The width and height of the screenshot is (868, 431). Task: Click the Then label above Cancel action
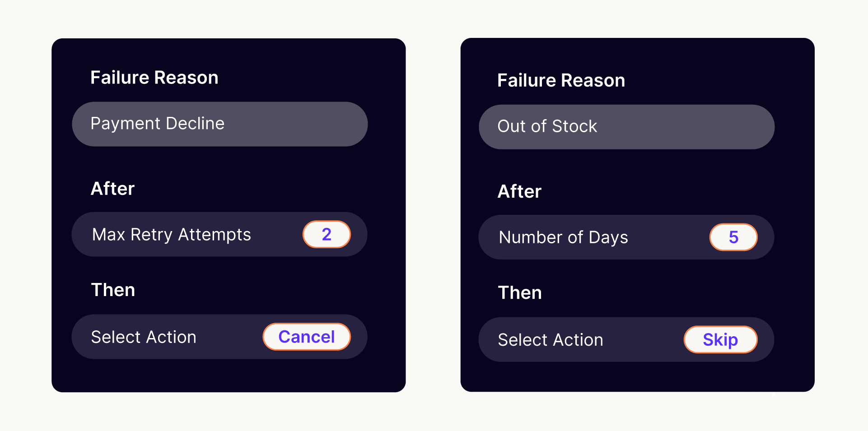[x=113, y=290]
